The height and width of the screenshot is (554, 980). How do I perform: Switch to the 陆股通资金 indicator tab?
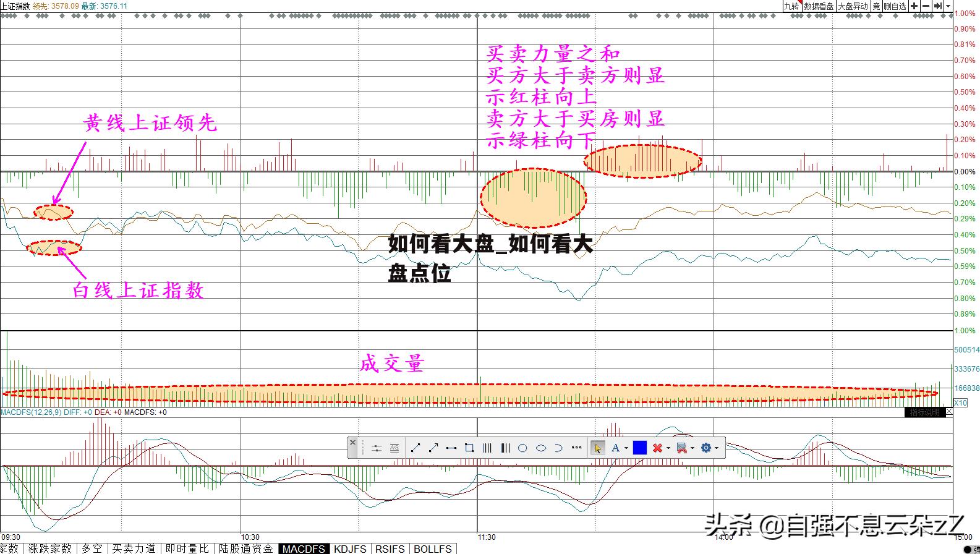pos(245,548)
